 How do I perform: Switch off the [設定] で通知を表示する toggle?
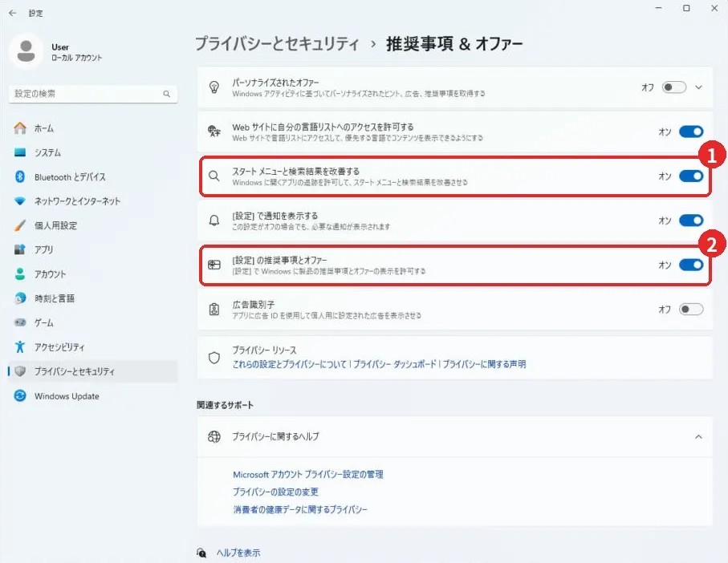tap(691, 221)
